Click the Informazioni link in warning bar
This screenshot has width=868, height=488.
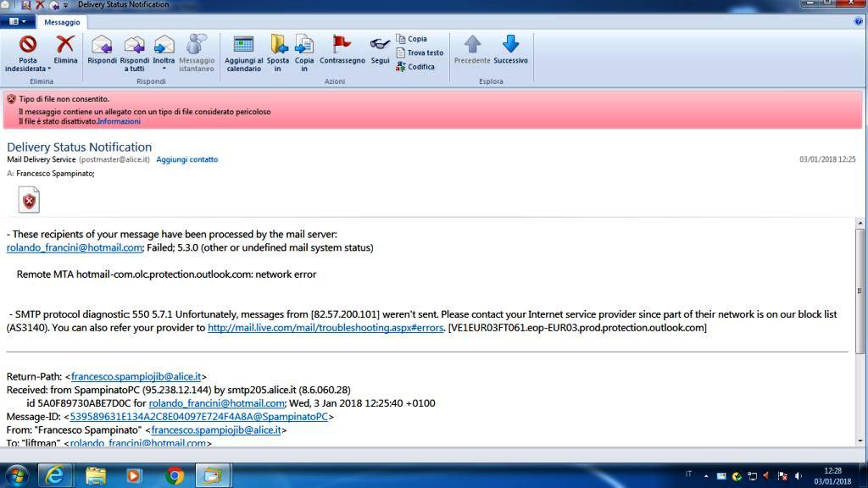pyautogui.click(x=119, y=121)
